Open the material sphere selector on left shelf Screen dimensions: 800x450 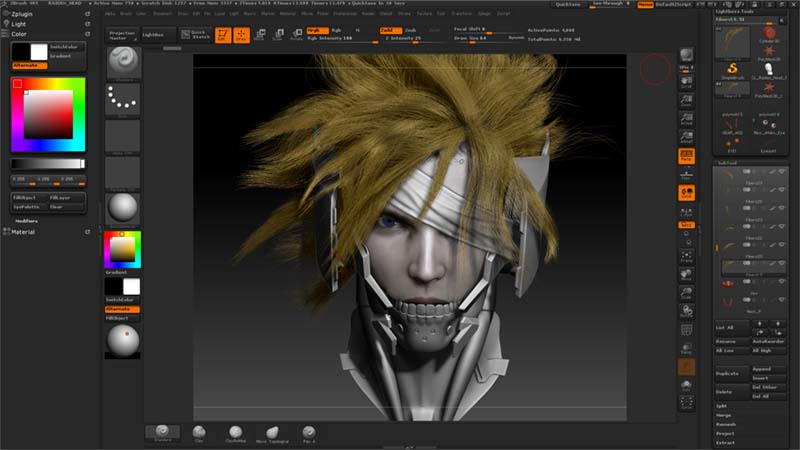tap(123, 209)
